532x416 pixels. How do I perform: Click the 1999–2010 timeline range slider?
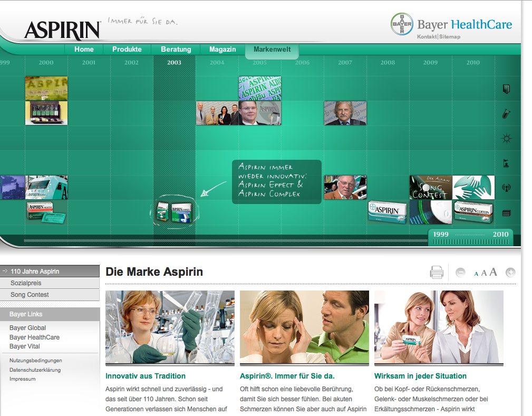[x=471, y=237]
